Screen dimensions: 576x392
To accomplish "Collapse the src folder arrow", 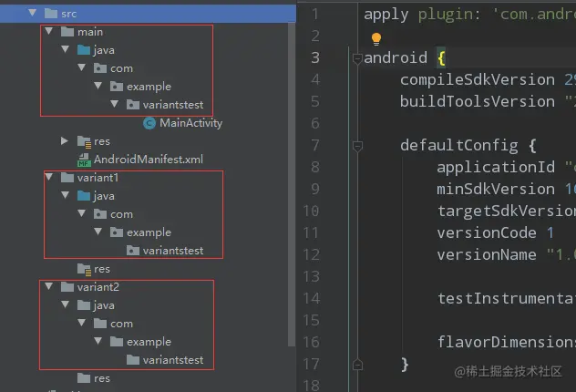I will pos(32,13).
